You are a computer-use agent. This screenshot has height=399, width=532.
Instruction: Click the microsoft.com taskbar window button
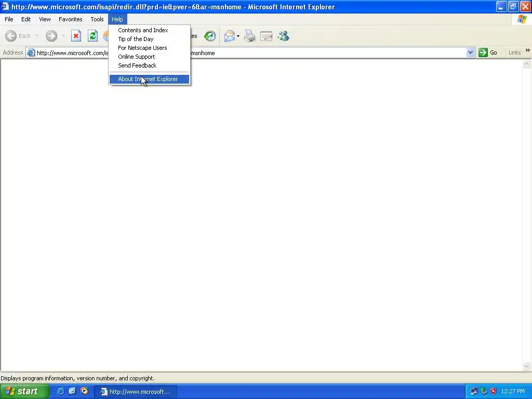[x=135, y=392]
